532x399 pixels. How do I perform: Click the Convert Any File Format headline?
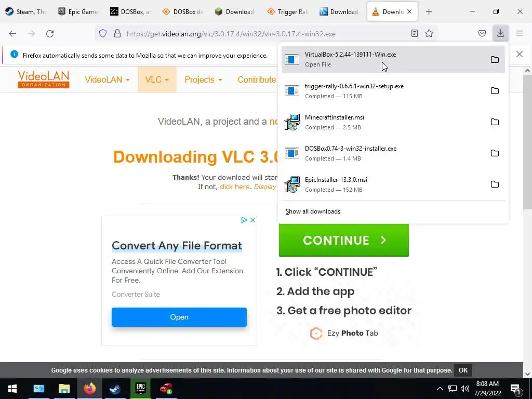[x=177, y=246]
